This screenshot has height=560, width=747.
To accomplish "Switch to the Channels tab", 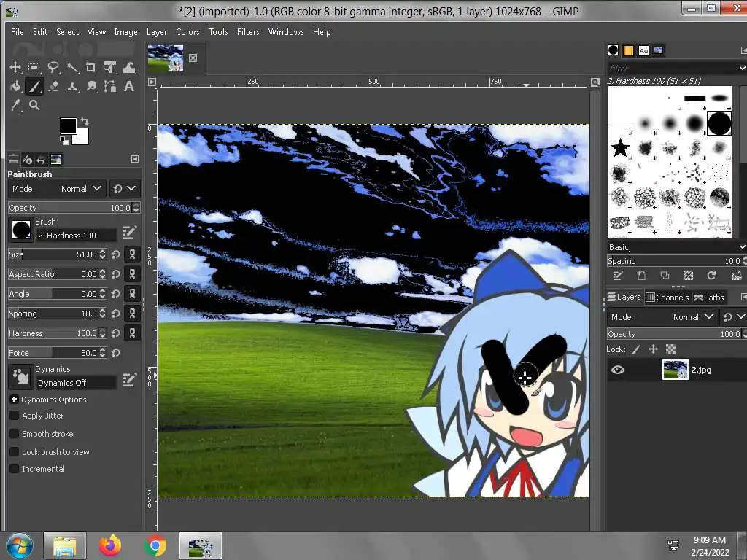I will [x=667, y=297].
